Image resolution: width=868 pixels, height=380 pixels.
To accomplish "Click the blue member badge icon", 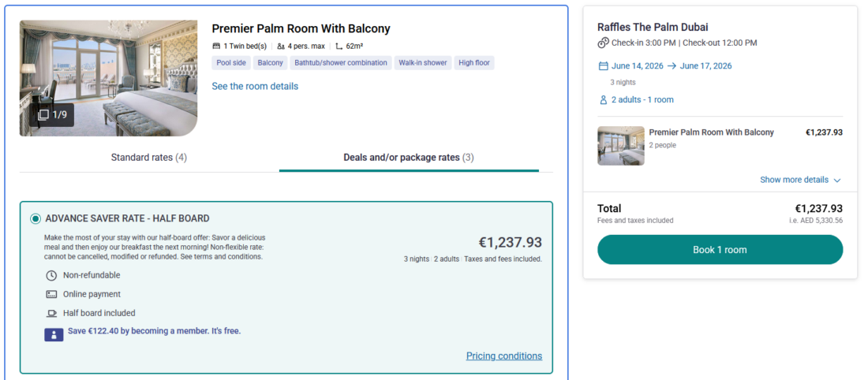I will point(54,334).
